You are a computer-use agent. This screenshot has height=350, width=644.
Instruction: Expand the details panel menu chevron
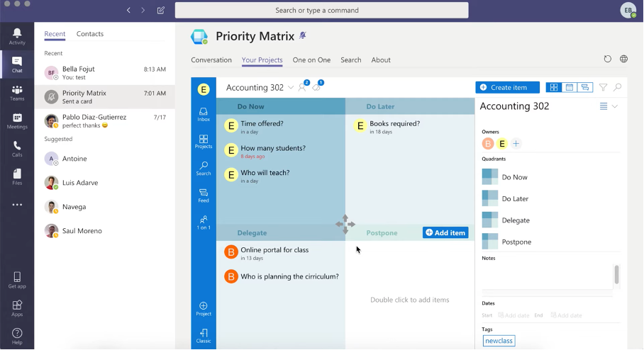pyautogui.click(x=615, y=106)
